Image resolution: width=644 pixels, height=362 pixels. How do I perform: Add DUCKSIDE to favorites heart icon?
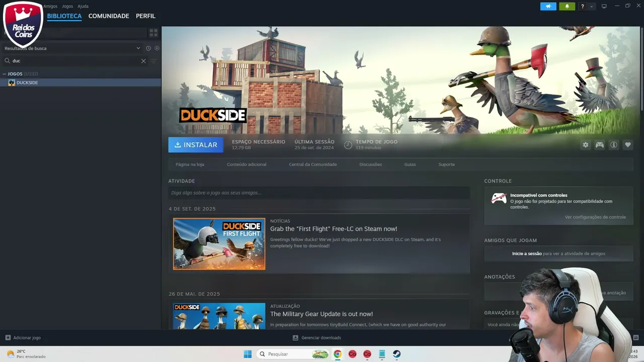[x=628, y=145]
